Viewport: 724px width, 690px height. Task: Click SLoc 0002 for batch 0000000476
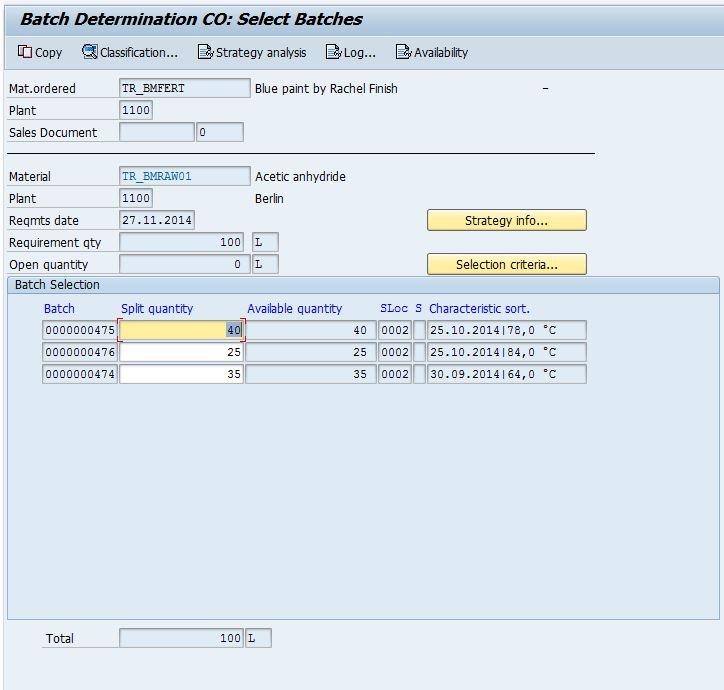(395, 352)
